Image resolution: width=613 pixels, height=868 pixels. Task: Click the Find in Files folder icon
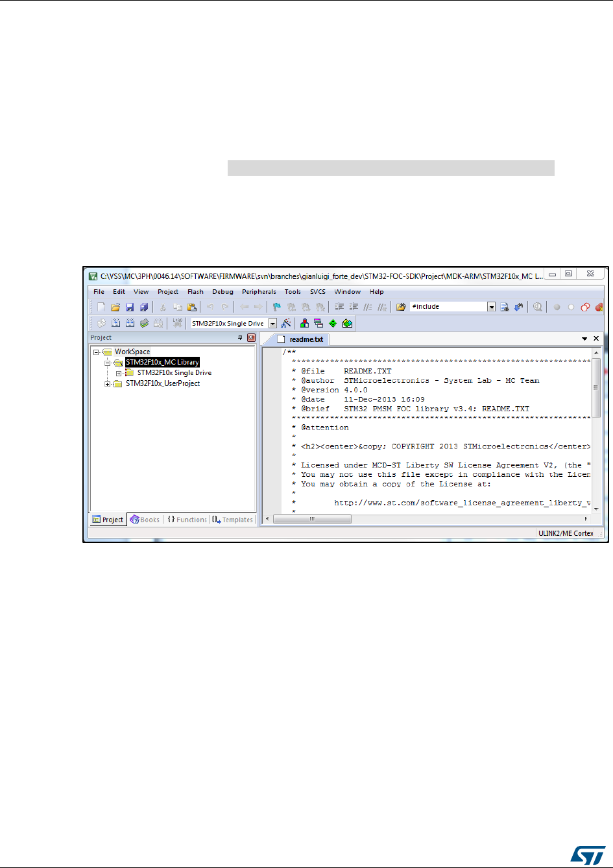tap(401, 307)
